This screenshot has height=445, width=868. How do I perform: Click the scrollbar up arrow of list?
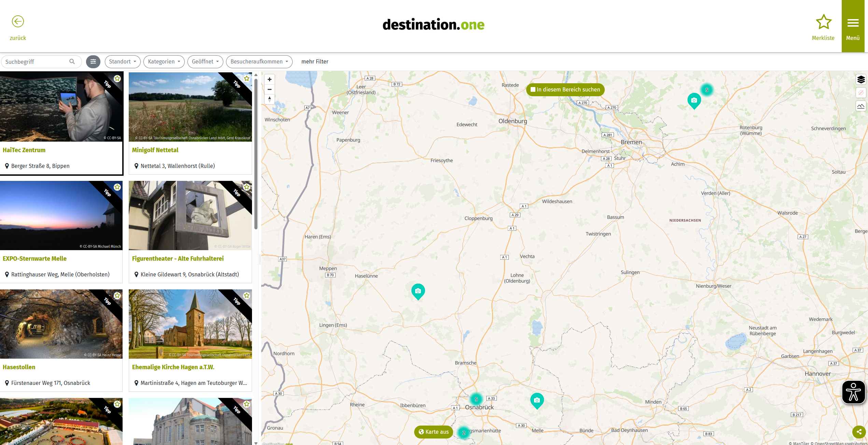[256, 75]
